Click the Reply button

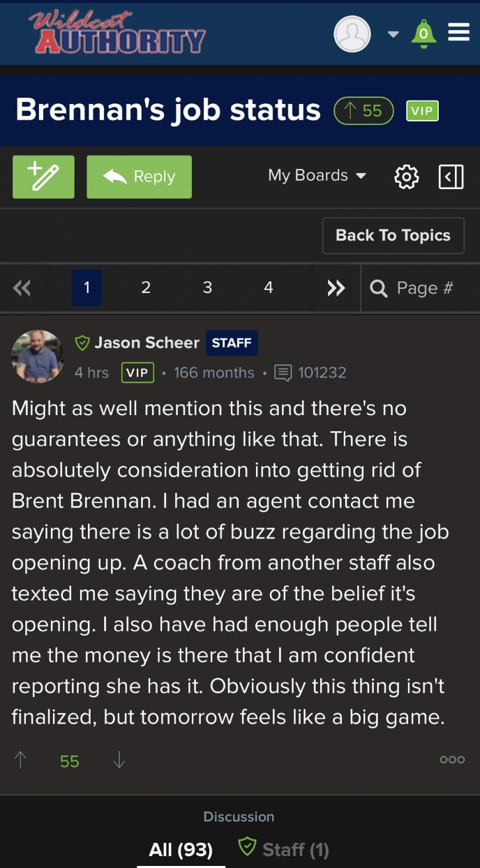coord(139,177)
